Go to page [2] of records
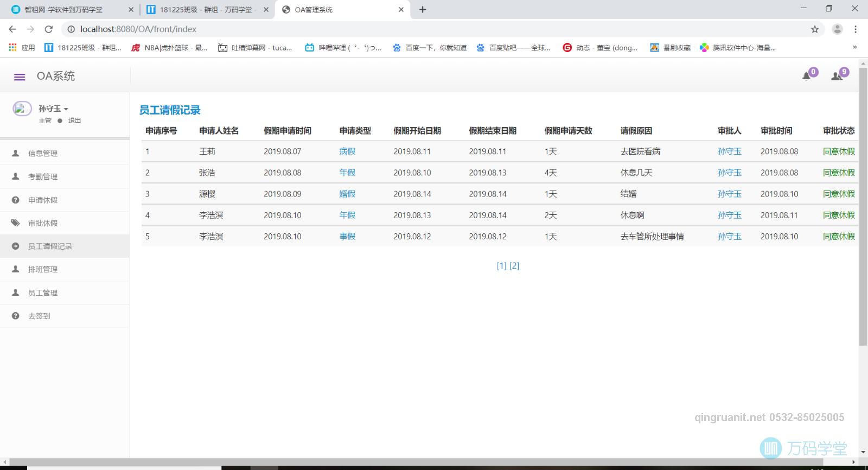The width and height of the screenshot is (868, 470). pos(514,265)
